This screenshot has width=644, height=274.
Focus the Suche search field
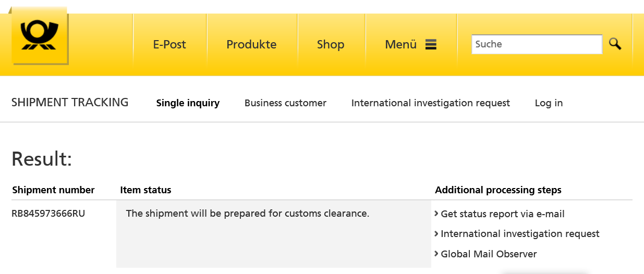(x=536, y=44)
